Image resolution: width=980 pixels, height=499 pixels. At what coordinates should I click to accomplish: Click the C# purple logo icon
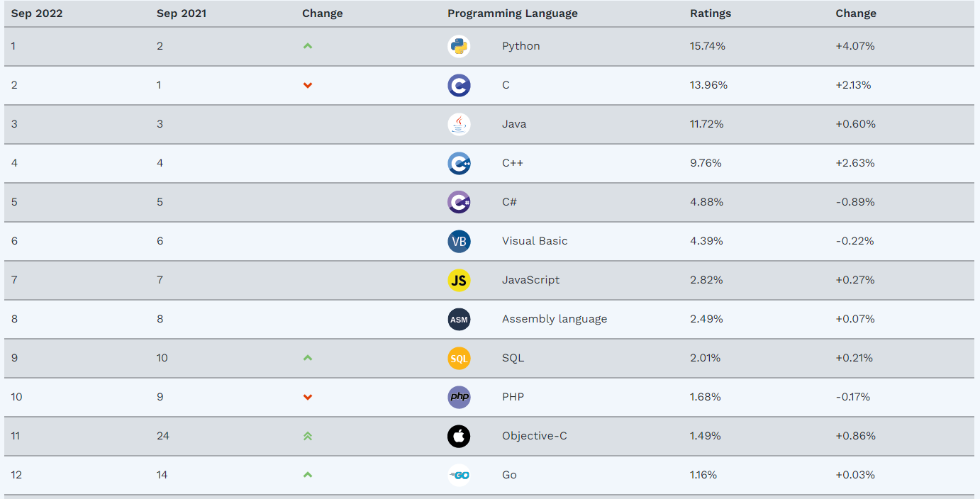pyautogui.click(x=459, y=202)
